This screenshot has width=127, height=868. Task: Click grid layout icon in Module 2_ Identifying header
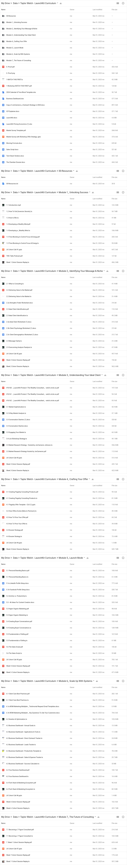click(118, 271)
